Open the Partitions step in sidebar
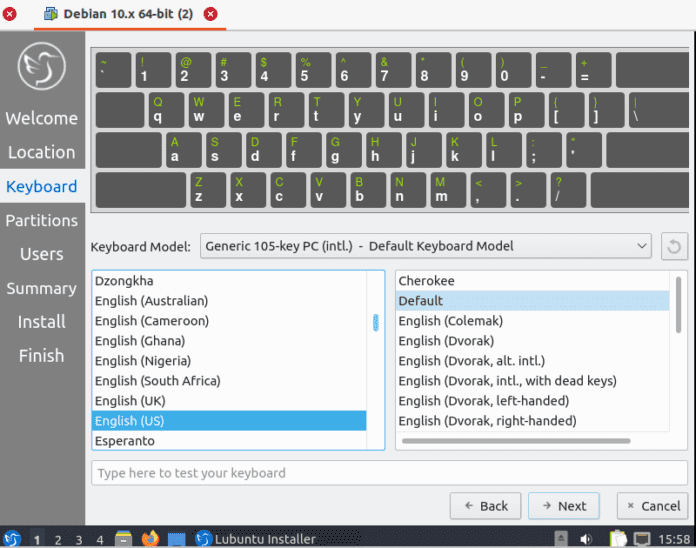696x548 pixels. 41,220
